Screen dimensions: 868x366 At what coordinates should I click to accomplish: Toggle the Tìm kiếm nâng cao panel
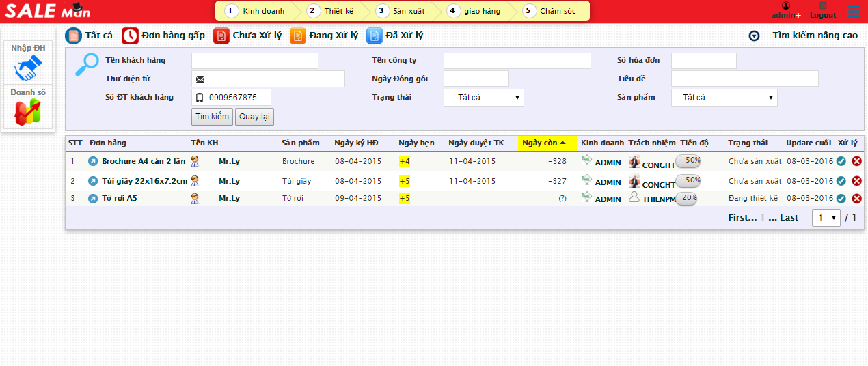pyautogui.click(x=754, y=36)
